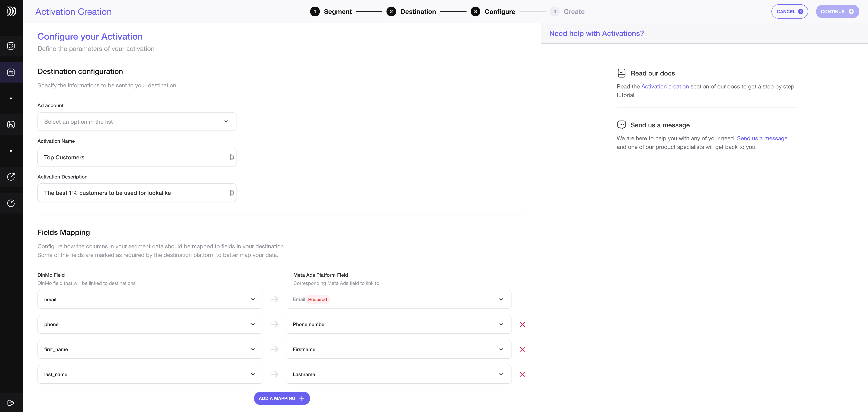Open the Firstname platform field dropdown

click(x=399, y=349)
